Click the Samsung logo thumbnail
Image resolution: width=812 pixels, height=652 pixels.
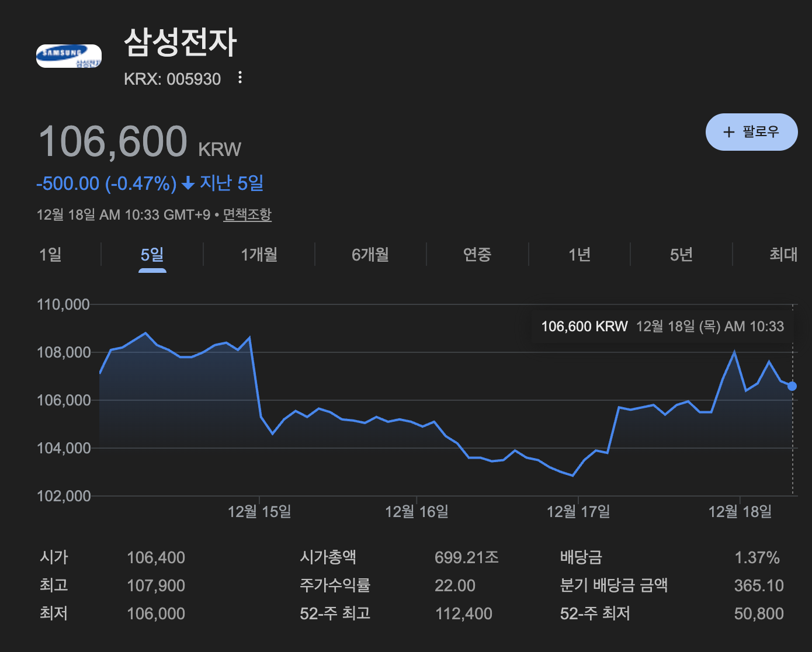pos(69,56)
